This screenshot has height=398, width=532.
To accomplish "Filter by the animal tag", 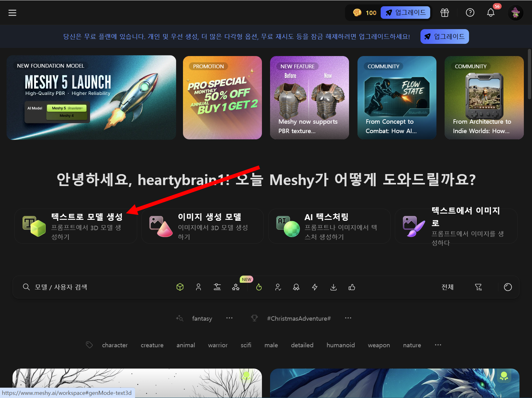I will [x=186, y=345].
